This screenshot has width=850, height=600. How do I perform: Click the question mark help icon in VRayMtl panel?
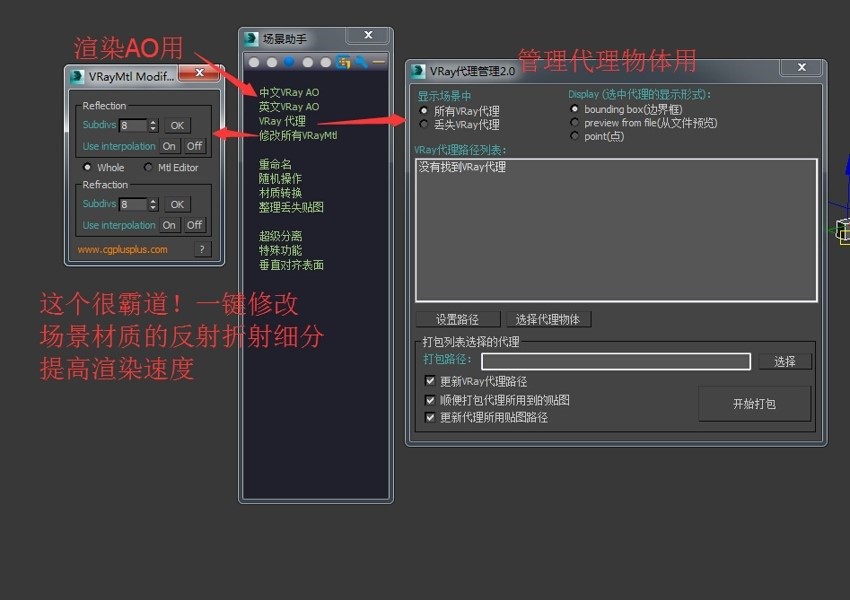tap(202, 249)
